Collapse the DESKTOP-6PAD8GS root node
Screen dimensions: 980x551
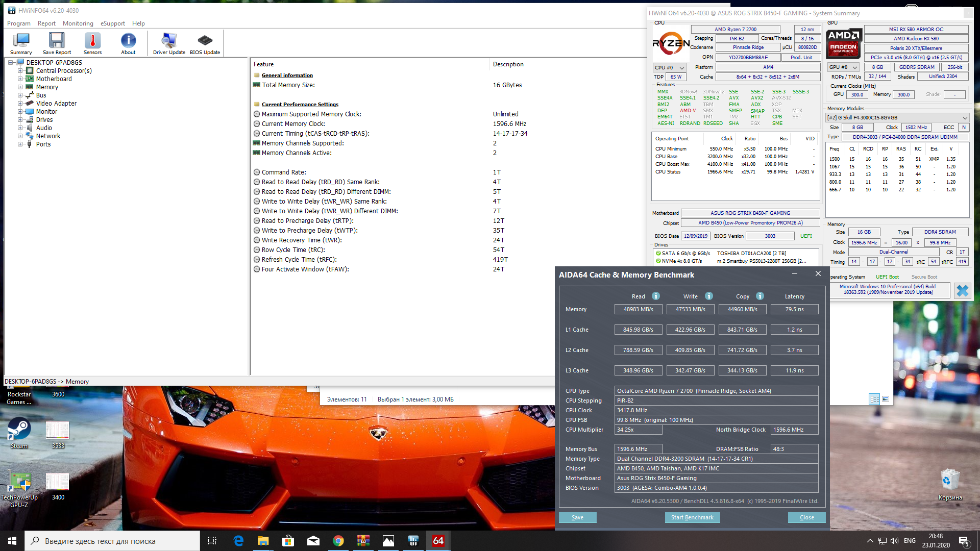click(10, 63)
